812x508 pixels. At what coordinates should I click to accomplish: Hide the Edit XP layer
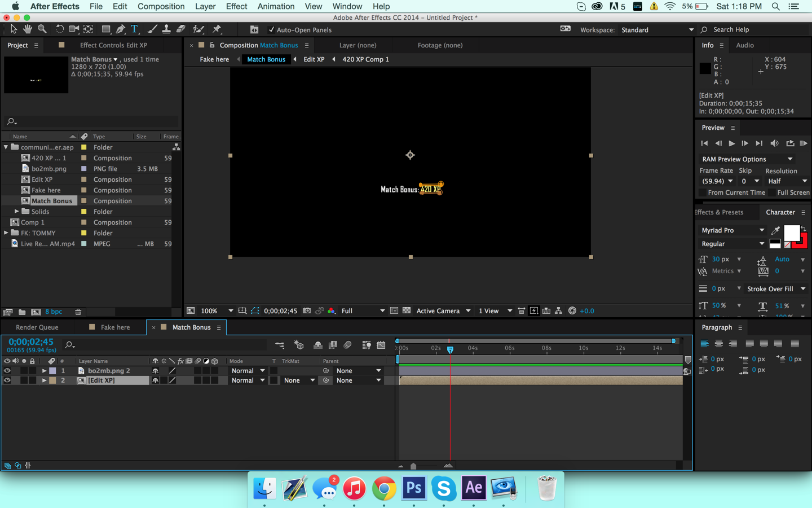point(7,380)
